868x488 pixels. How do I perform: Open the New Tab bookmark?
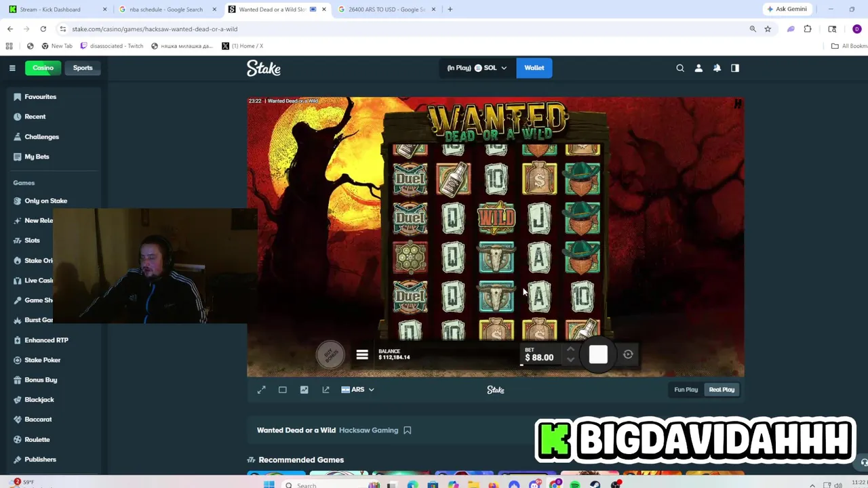pyautogui.click(x=56, y=46)
